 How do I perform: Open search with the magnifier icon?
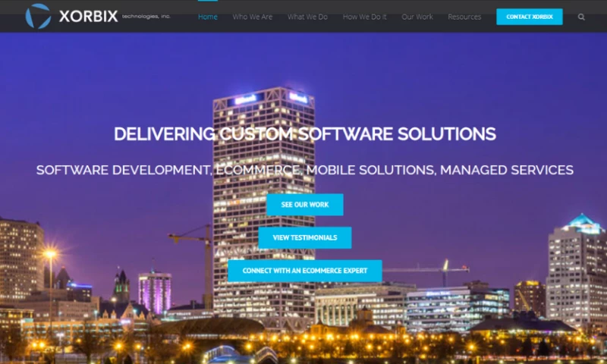(581, 17)
